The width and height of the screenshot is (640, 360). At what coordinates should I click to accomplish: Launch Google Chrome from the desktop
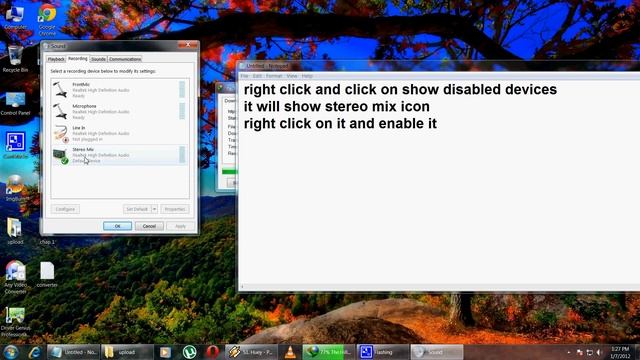(x=47, y=20)
